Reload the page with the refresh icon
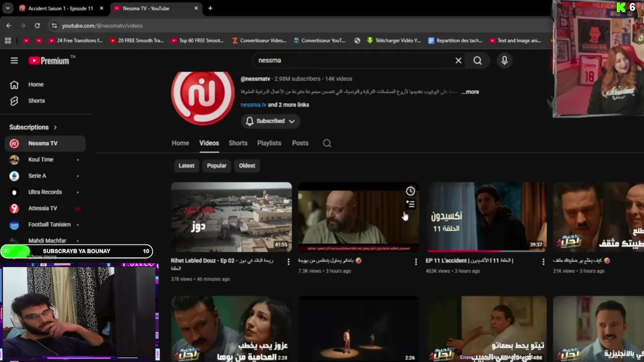The width and height of the screenshot is (644, 362). pyautogui.click(x=37, y=25)
